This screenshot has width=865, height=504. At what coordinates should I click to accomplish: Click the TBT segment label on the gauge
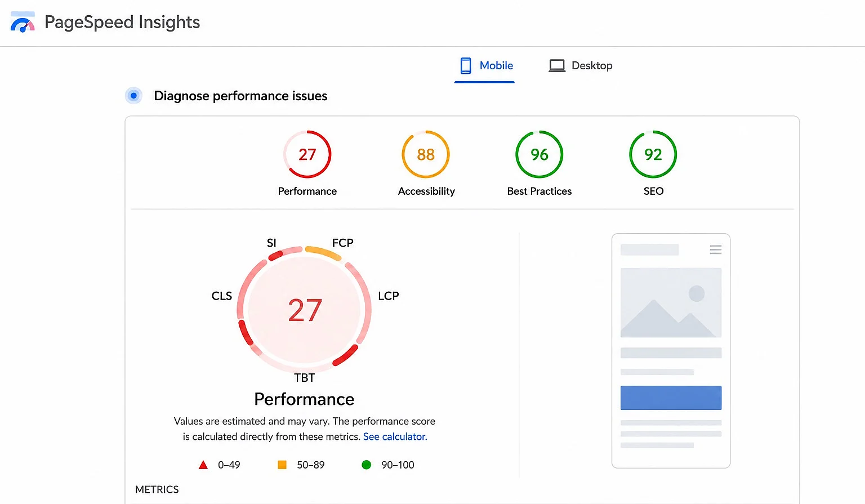[x=305, y=378]
